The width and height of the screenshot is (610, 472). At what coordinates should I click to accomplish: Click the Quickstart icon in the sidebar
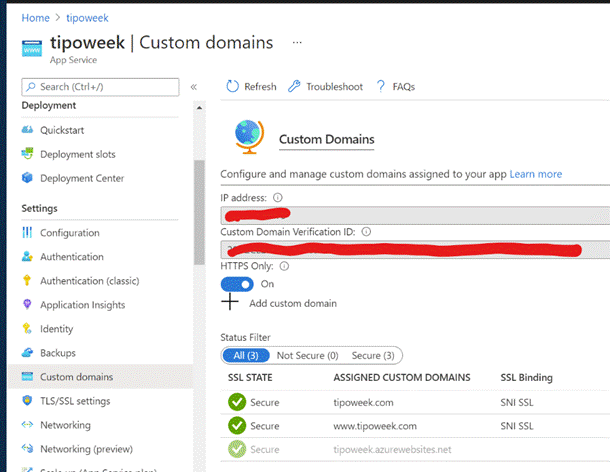(x=27, y=130)
